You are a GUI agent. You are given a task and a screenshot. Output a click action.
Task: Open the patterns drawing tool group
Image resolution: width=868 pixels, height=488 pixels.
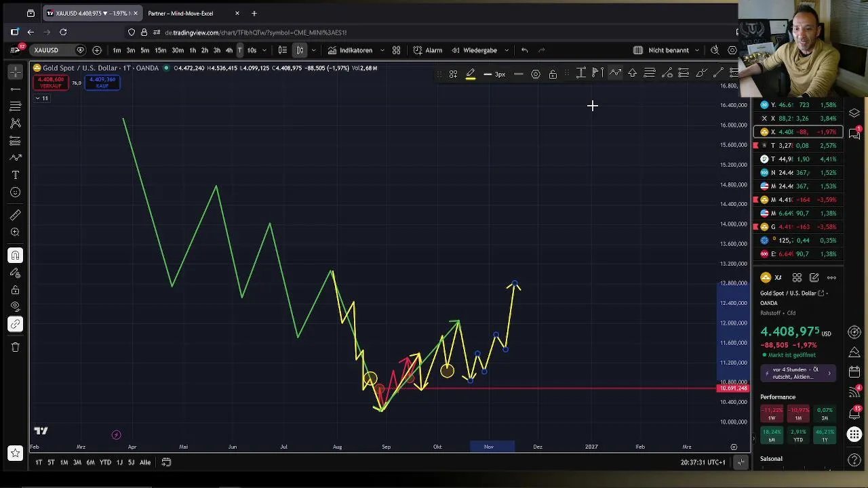click(x=15, y=123)
